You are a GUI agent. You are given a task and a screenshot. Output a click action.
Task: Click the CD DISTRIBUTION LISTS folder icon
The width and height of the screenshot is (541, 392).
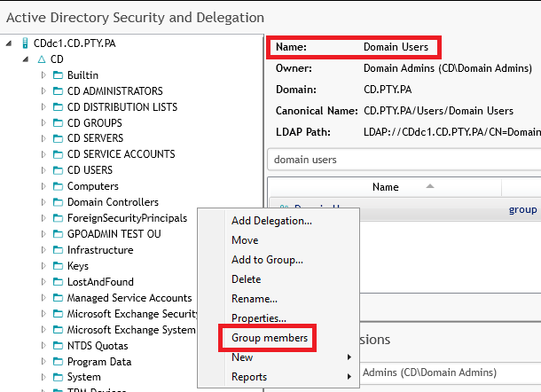58,107
